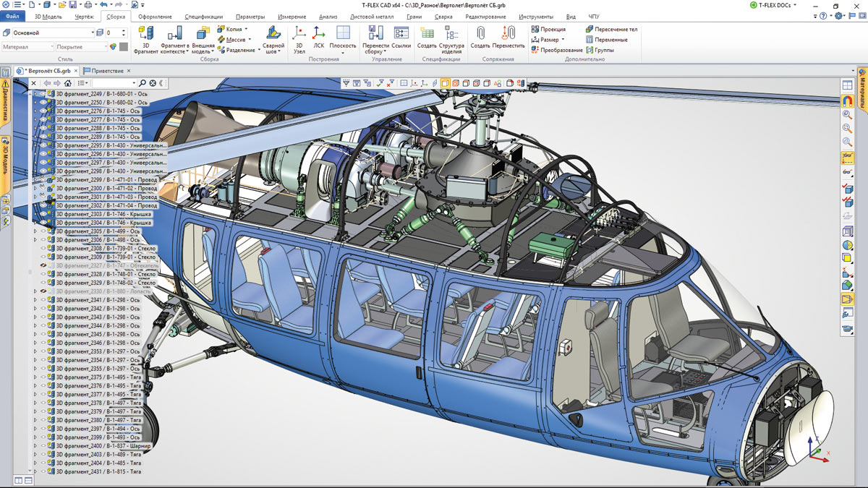
Task: Open the Материал dropdown
Action: [28, 46]
